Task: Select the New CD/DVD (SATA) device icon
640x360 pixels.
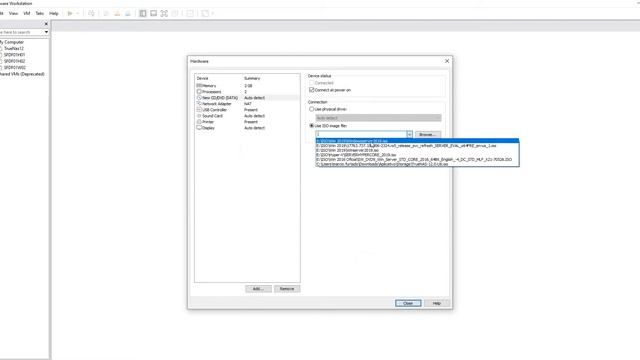Action: (x=199, y=98)
